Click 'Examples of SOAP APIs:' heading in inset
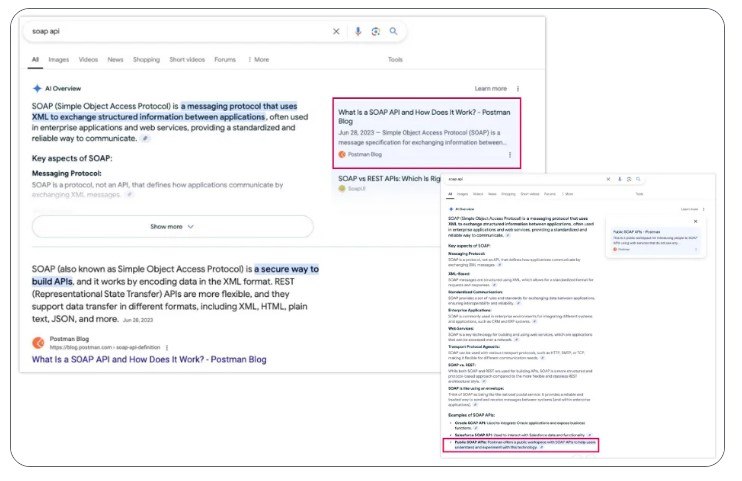Viewport: 742px width, 481px height. [471, 415]
